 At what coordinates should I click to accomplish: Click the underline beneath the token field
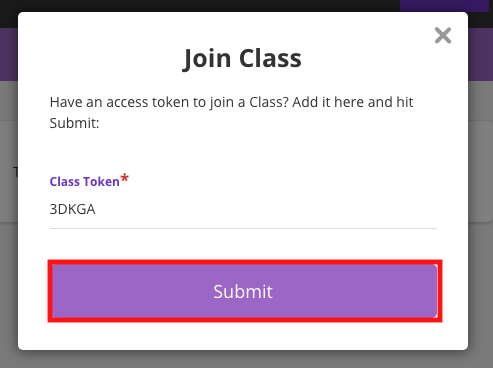243,229
